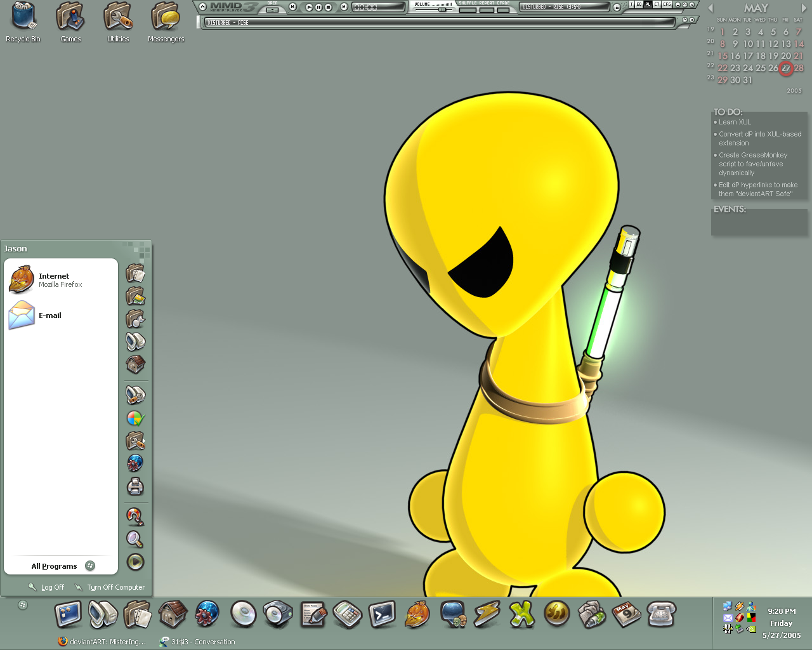Screen dimensions: 812x650
Task: Launch the monitor icon in the dock
Action: point(68,614)
